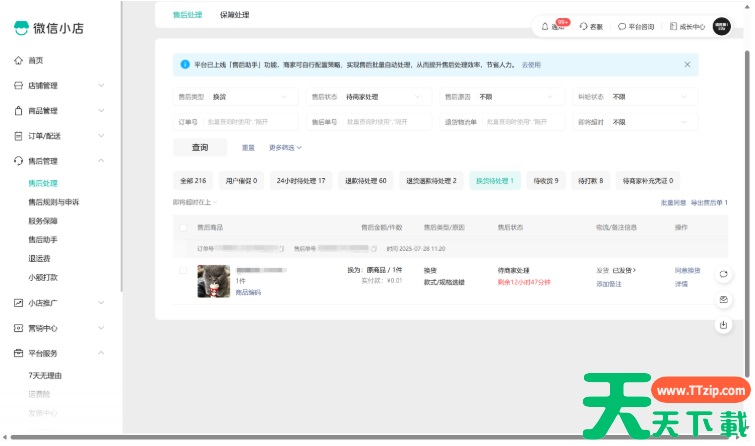Tick the select-all checkbox in table header
Image resolution: width=755 pixels, height=446 pixels.
click(x=183, y=228)
